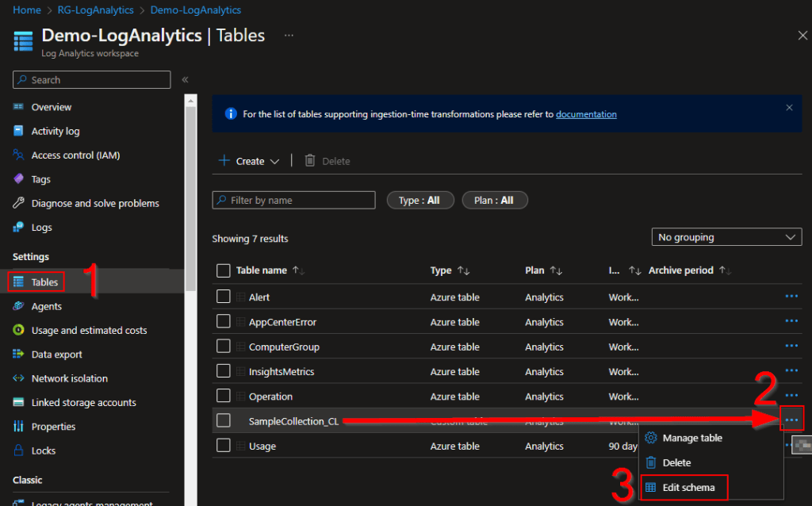Viewport: 812px width, 506px height.
Task: Expand the Create dropdown
Action: [250, 161]
